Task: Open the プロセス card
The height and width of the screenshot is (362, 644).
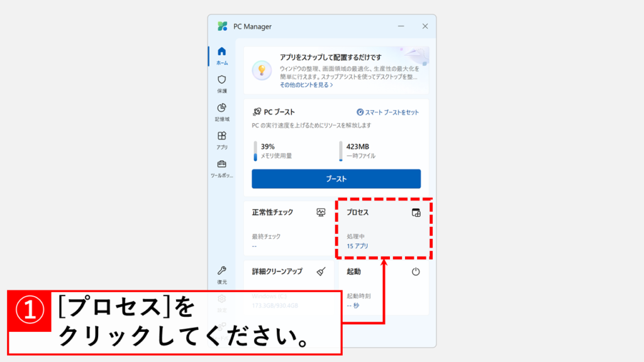Action: click(384, 229)
